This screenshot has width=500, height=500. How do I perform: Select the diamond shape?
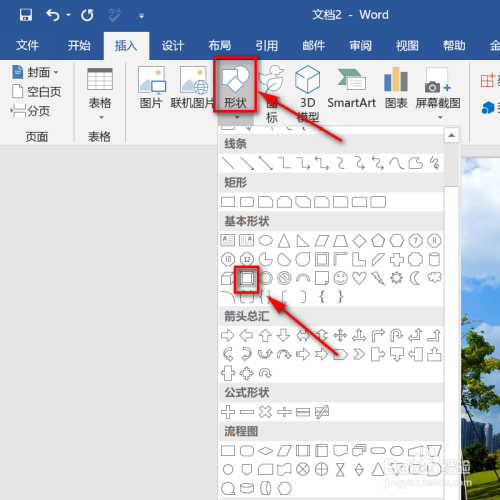click(x=359, y=240)
